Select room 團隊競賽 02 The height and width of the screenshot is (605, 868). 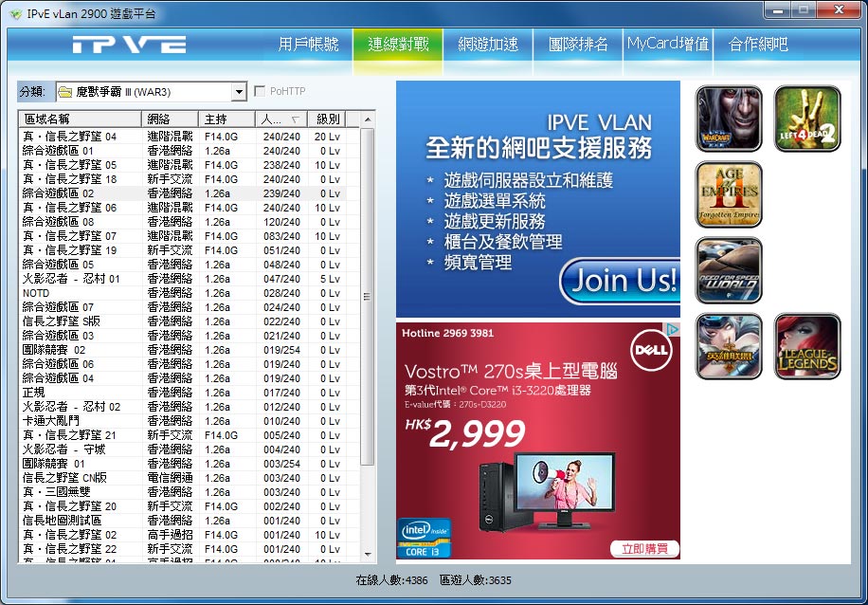tap(182, 350)
